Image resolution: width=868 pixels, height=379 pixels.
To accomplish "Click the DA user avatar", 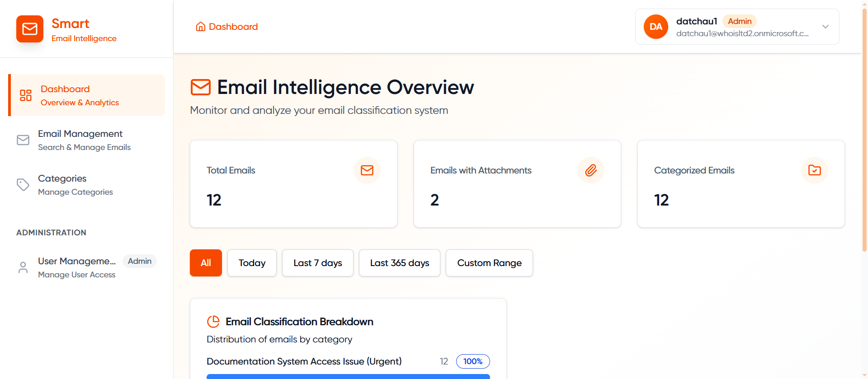I will click(x=656, y=27).
